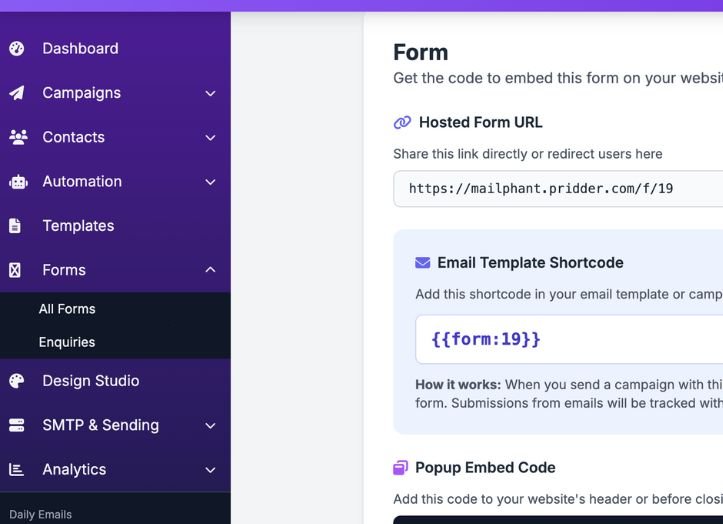
Task: Collapse the Forms submenu chevron
Action: pyautogui.click(x=210, y=270)
